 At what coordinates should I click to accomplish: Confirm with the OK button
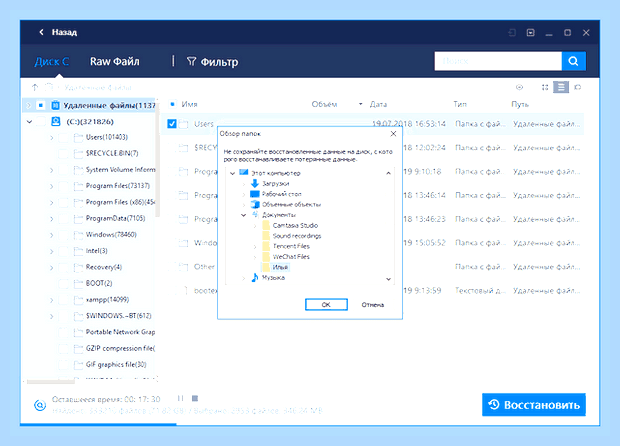[x=326, y=304]
